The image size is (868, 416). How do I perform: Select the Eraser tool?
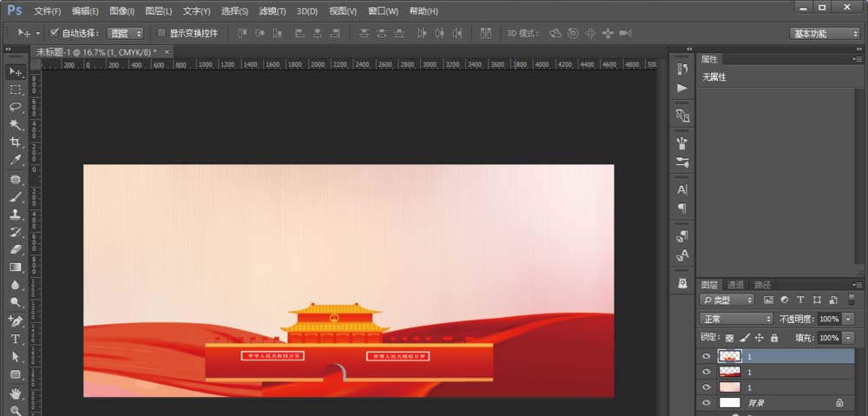pyautogui.click(x=16, y=249)
